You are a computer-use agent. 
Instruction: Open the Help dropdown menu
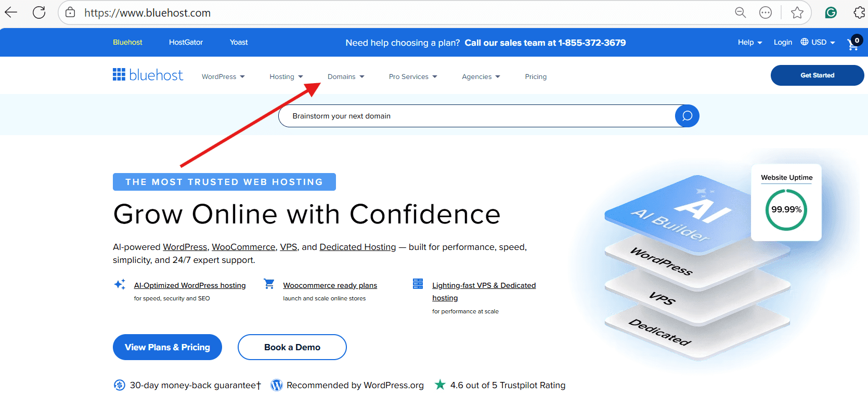(750, 42)
